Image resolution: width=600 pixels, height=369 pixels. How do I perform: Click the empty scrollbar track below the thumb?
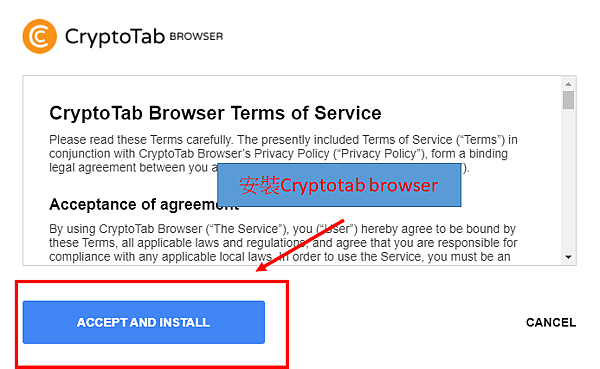568,180
